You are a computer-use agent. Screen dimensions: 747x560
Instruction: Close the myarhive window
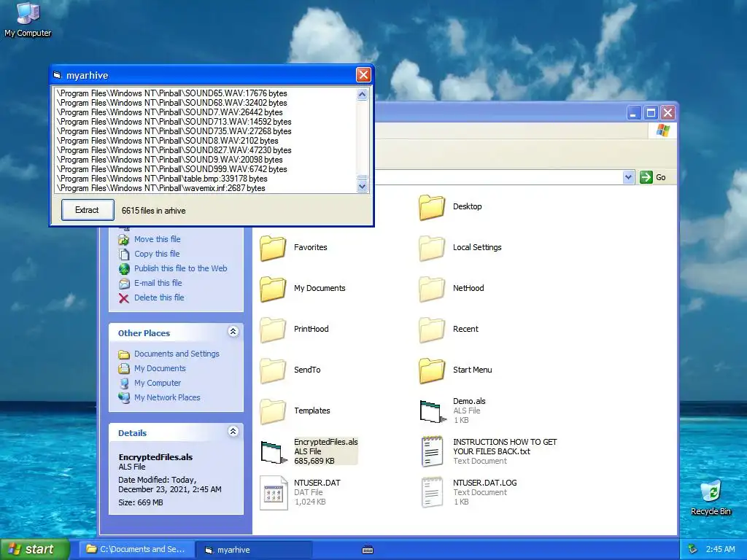point(363,75)
